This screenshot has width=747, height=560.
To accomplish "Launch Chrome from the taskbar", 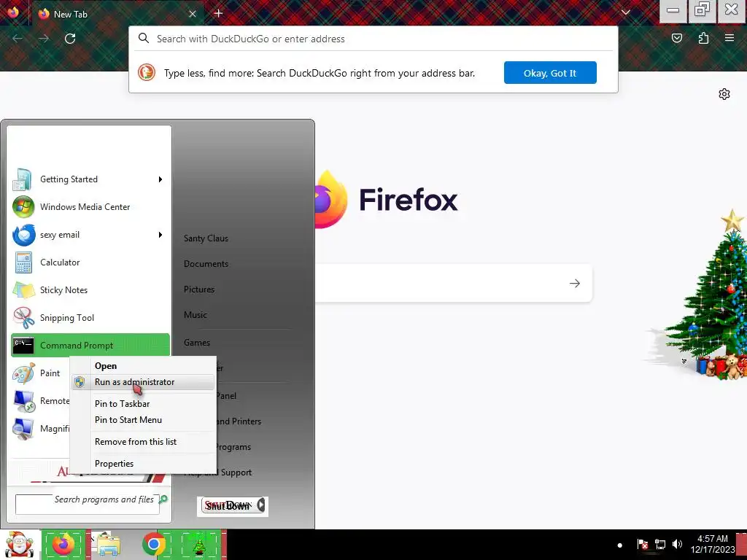I will click(x=153, y=545).
